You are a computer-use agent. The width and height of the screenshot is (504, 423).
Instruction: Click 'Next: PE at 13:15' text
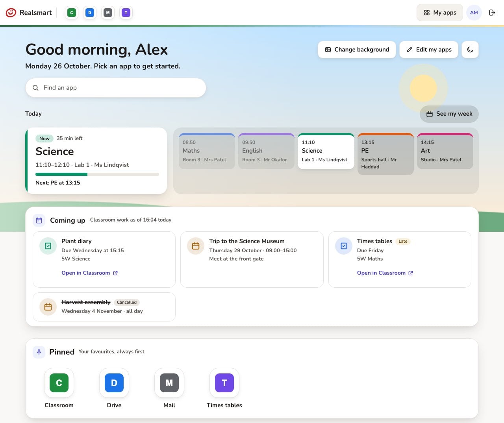point(58,183)
